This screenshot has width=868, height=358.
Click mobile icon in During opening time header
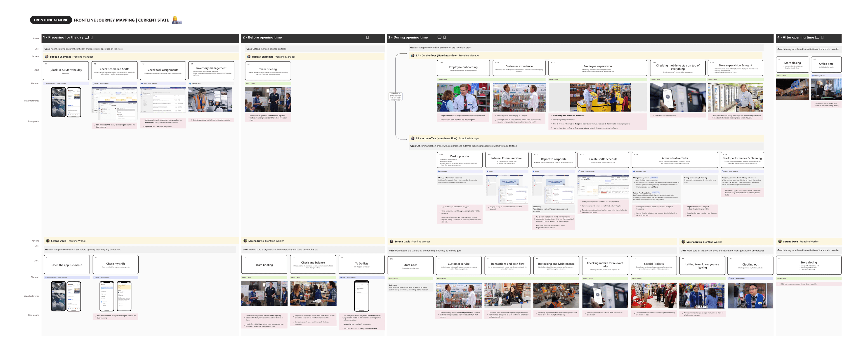(444, 37)
